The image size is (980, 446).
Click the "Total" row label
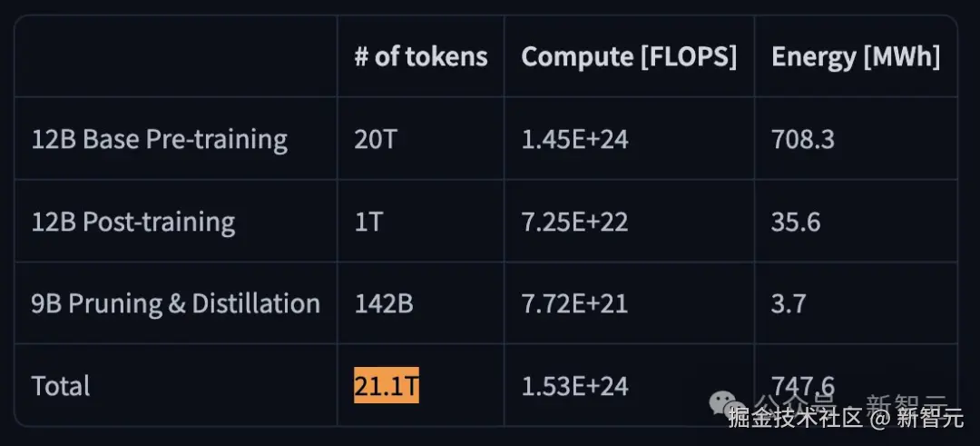(x=61, y=386)
